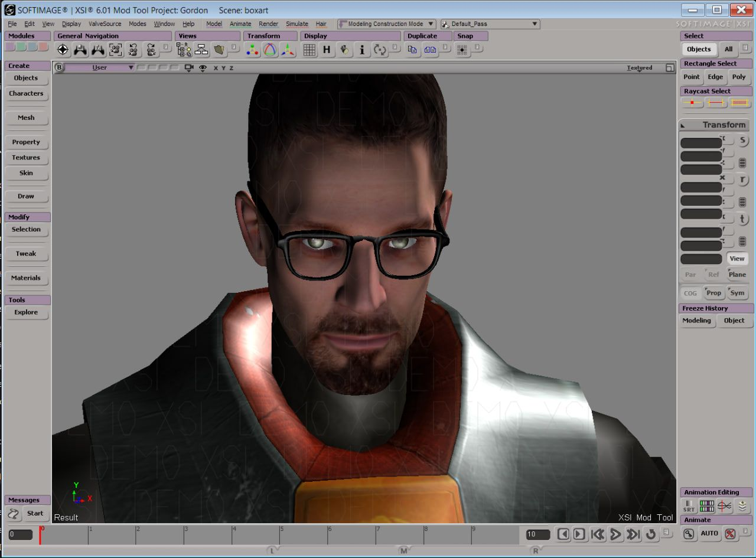Screen dimensions: 756x558
Task: Select the Translate 't' transform tool
Action: 742,219
